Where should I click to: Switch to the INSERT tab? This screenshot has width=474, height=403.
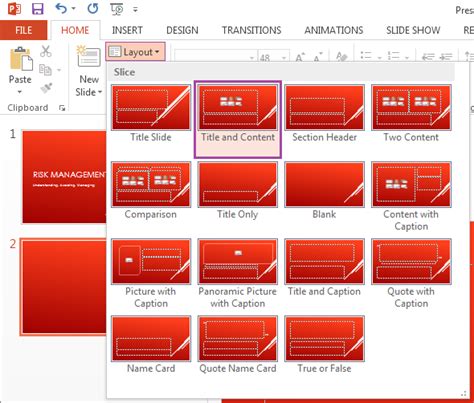pos(127,30)
